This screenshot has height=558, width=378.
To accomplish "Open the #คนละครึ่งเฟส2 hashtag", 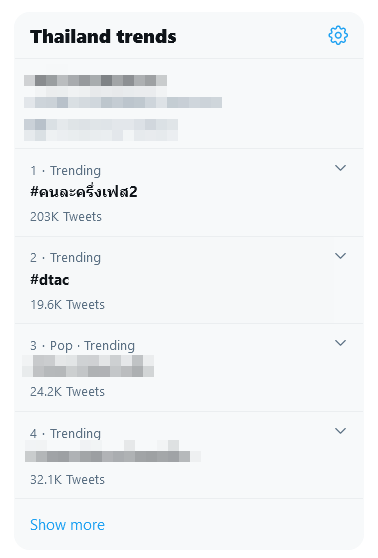I will pyautogui.click(x=84, y=192).
